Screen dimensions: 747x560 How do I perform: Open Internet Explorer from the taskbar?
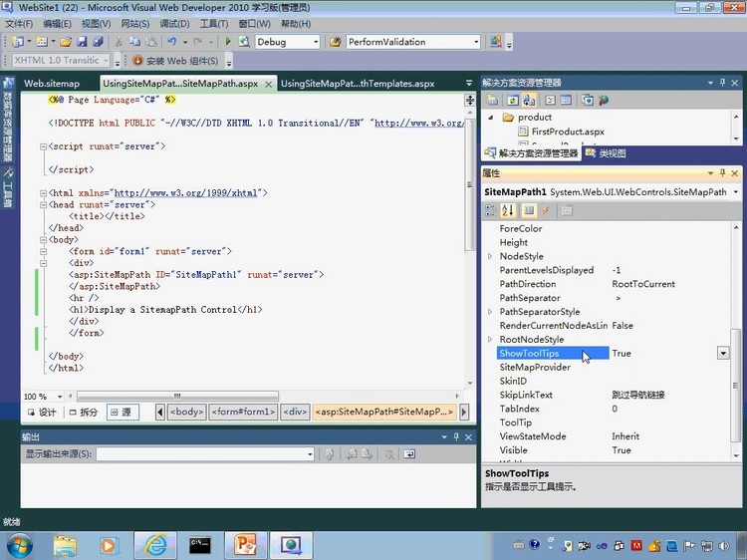tap(155, 545)
